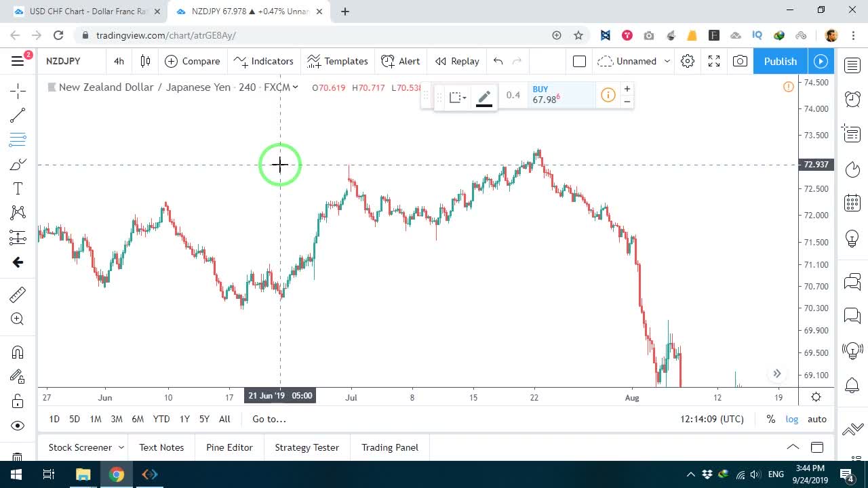
Task: Expand the FXCM symbol legend chevron
Action: tap(295, 87)
